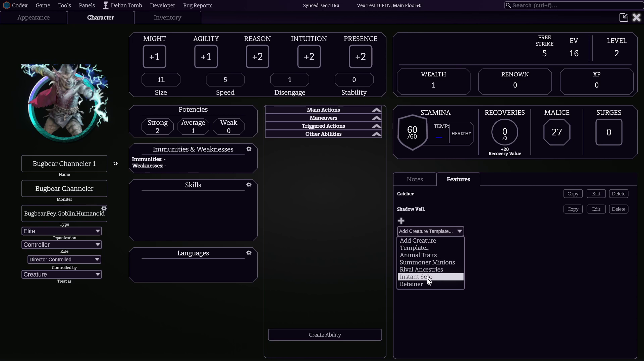
Task: Open the Elite organization dropdown
Action: coord(62,231)
